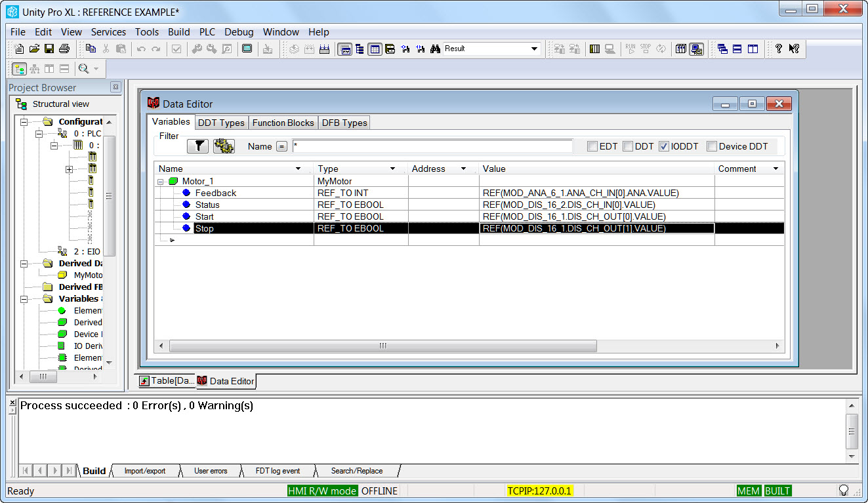Viewport: 868px width, 503px height.
Task: Click the Redo arrow icon
Action: point(156,49)
